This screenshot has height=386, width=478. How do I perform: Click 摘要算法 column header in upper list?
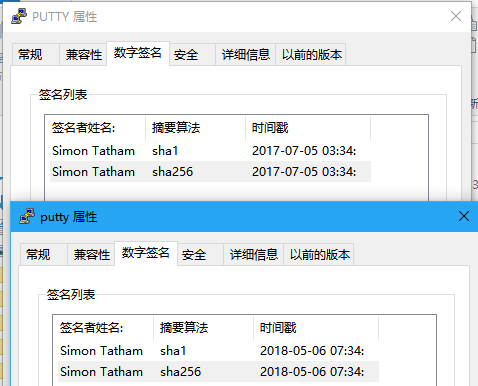196,128
